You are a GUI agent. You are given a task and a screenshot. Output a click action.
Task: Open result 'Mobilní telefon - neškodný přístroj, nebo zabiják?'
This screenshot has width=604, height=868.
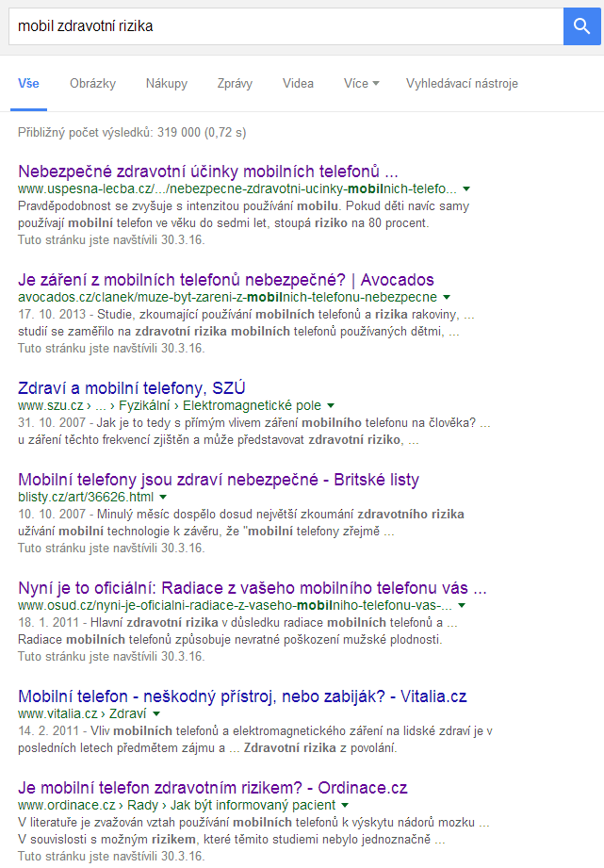242,696
